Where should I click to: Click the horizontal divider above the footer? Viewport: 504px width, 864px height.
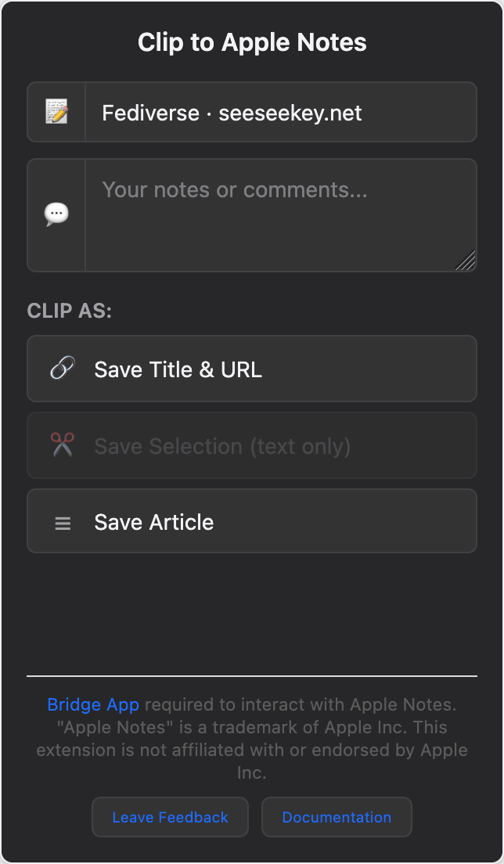pos(252,675)
